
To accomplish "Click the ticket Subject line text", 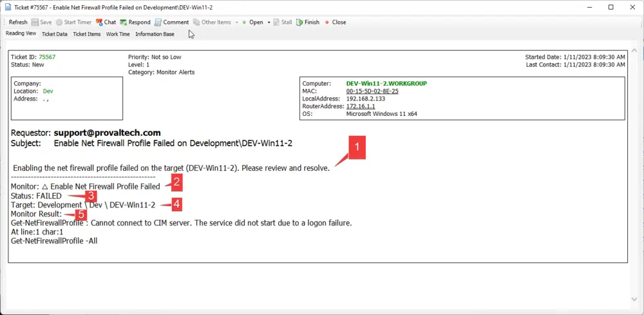I will pyautogui.click(x=173, y=144).
